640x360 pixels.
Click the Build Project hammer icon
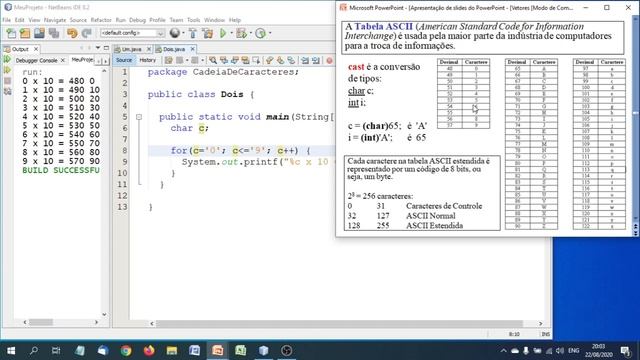(x=193, y=33)
